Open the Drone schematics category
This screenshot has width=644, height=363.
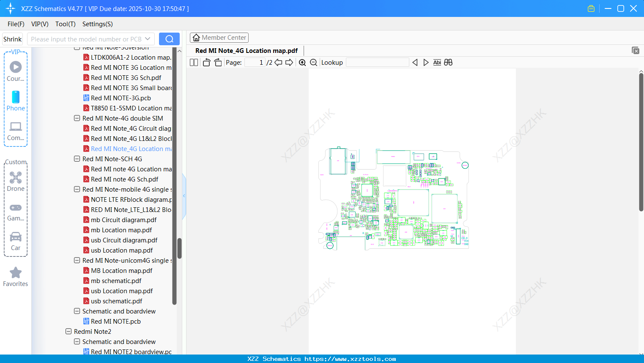click(16, 181)
